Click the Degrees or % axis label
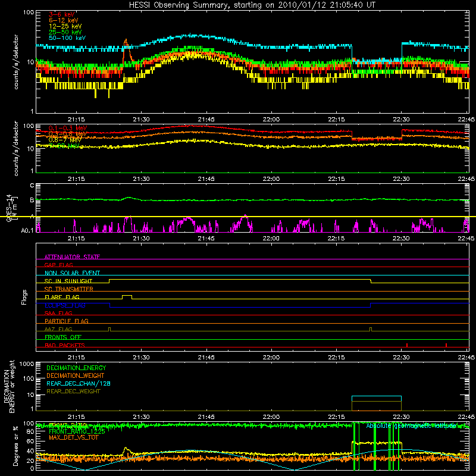 (x=15, y=446)
